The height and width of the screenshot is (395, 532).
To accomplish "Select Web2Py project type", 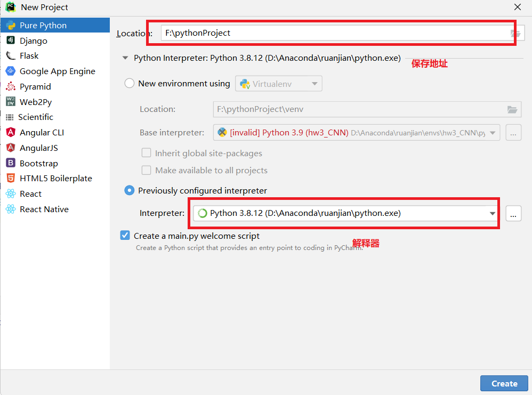I will (55, 102).
